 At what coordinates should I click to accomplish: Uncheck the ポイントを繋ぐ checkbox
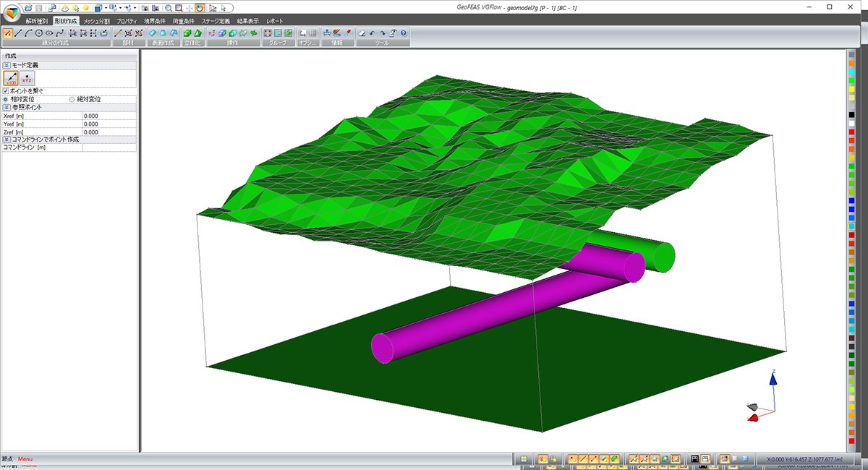tap(6, 91)
